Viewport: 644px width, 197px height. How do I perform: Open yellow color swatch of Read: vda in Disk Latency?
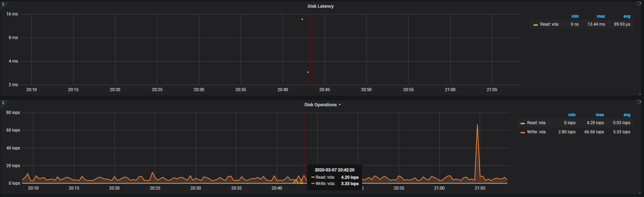coord(536,25)
